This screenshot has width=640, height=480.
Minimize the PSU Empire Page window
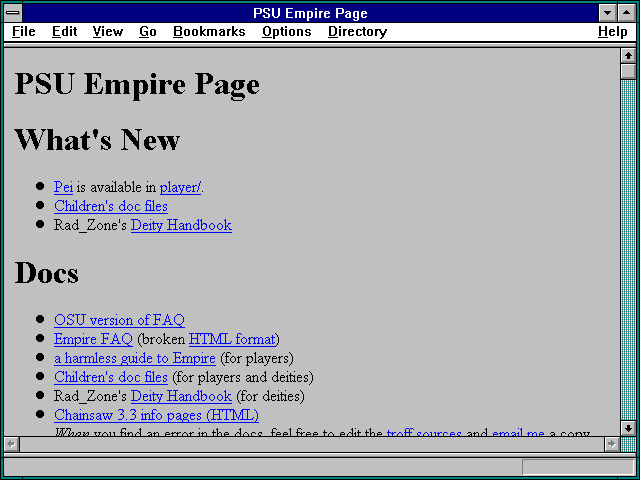coord(607,13)
